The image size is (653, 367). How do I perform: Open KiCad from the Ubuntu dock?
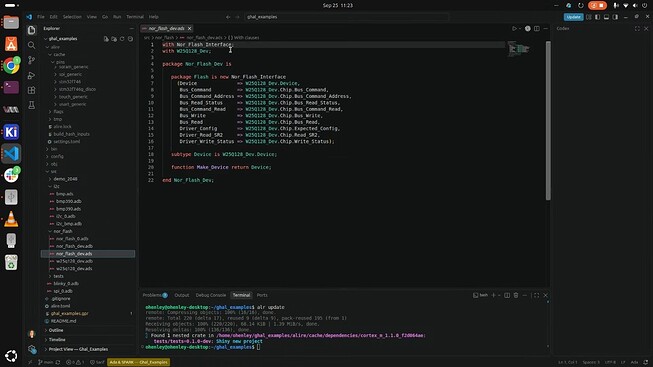[11, 132]
